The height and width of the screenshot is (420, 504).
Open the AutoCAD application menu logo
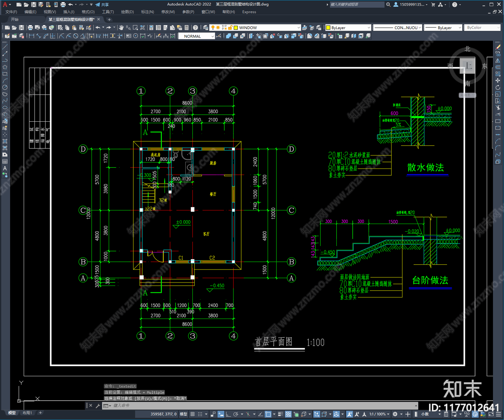coord(5,4)
